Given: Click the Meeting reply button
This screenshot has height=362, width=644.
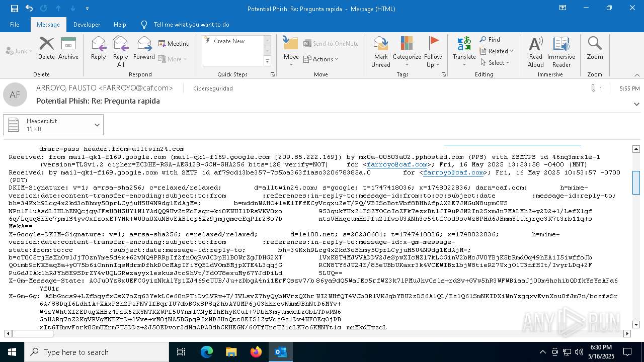Looking at the screenshot, I should [174, 44].
